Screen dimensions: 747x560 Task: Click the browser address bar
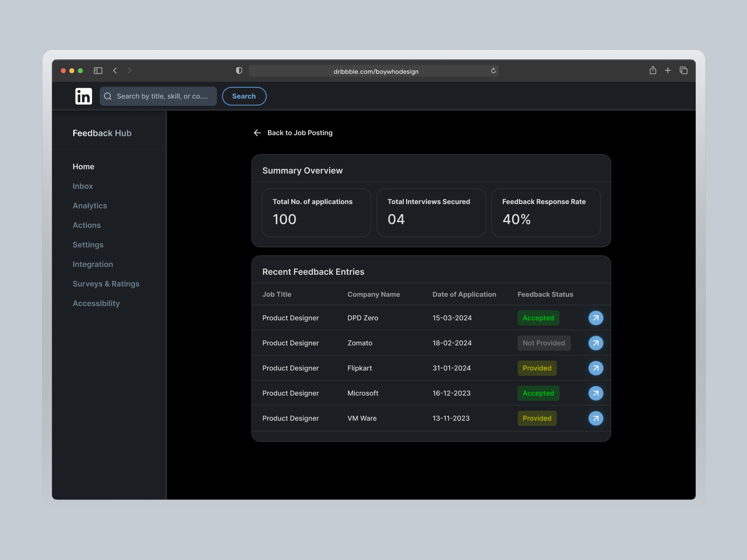[373, 71]
